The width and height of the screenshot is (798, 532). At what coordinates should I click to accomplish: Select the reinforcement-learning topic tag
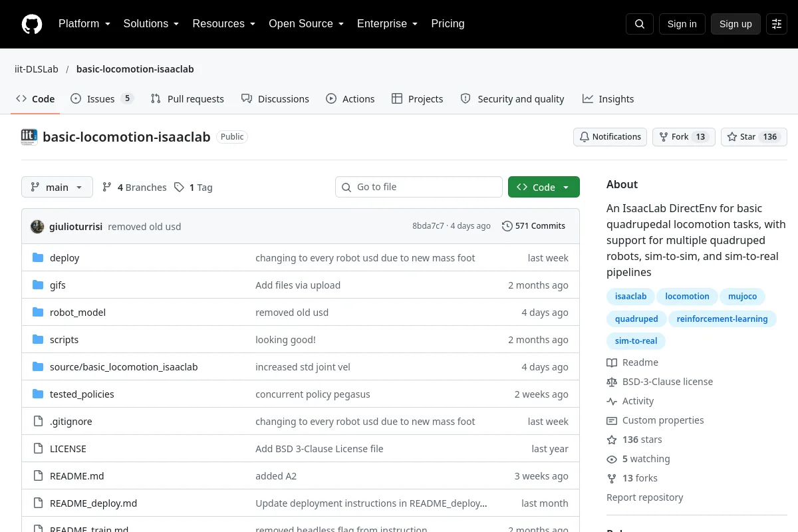pos(722,319)
